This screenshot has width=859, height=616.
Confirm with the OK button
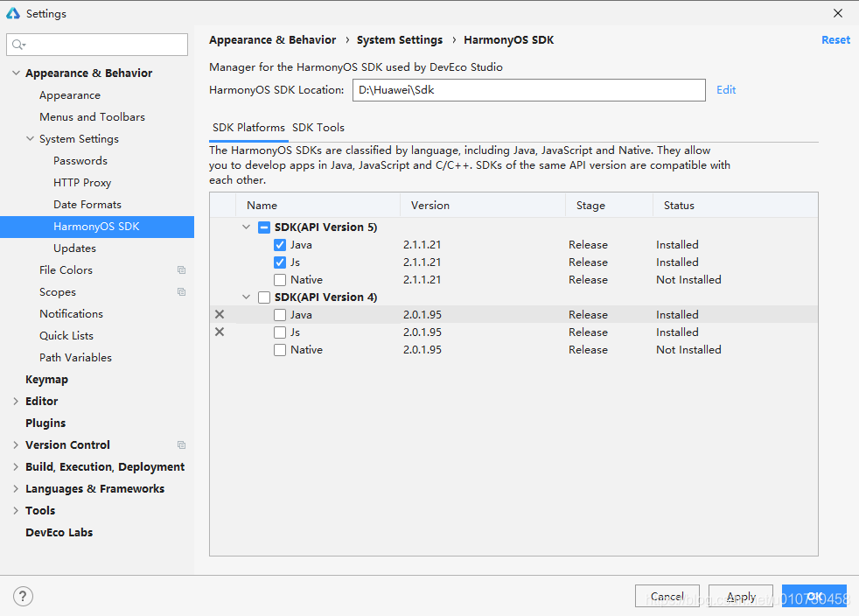point(814,596)
